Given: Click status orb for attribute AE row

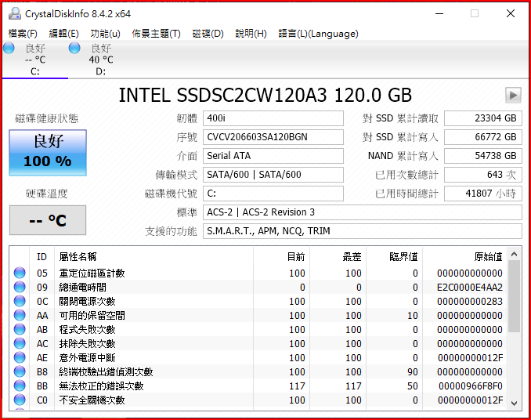Looking at the screenshot, I should [x=20, y=357].
